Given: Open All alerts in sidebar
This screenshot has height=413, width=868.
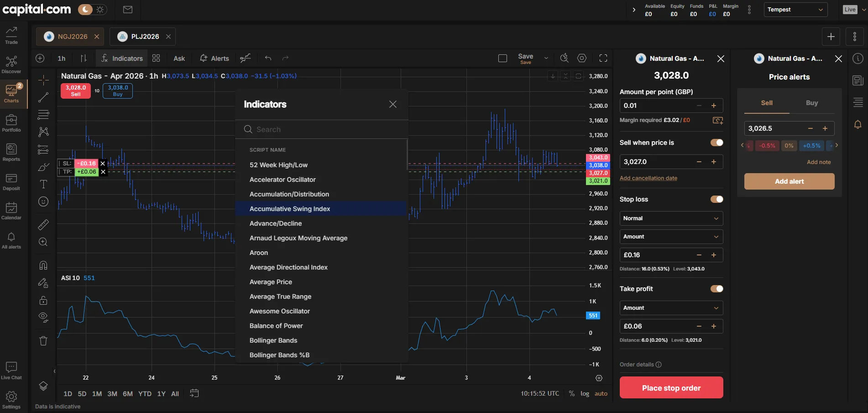Looking at the screenshot, I should pos(11,240).
